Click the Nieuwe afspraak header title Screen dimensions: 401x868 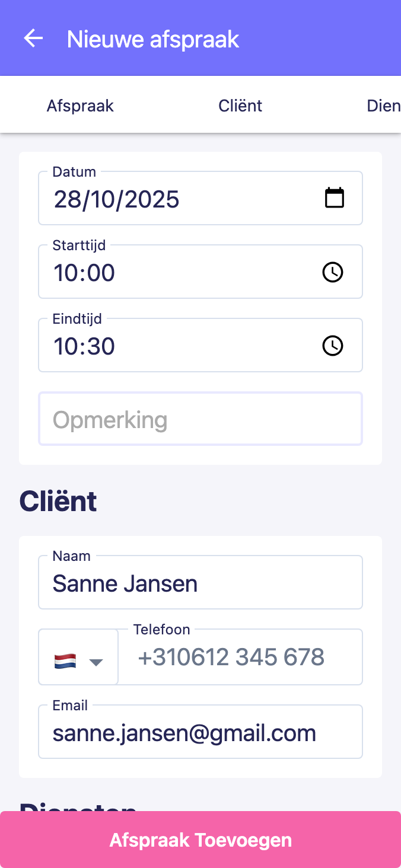point(153,39)
